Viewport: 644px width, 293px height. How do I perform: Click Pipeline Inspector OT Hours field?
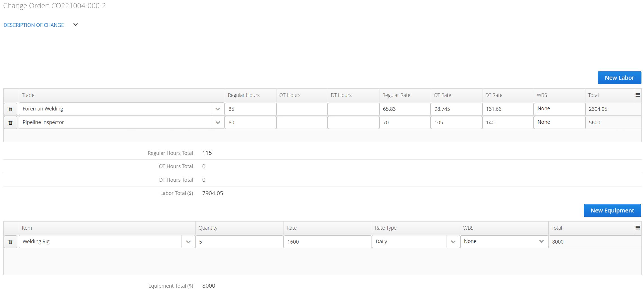tap(302, 123)
